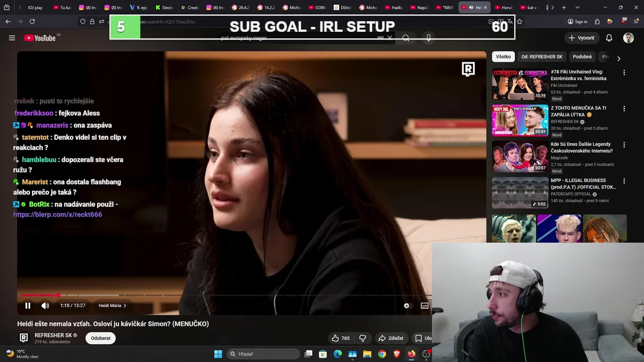Click the blerp.com link in chat overlay

pos(57,215)
